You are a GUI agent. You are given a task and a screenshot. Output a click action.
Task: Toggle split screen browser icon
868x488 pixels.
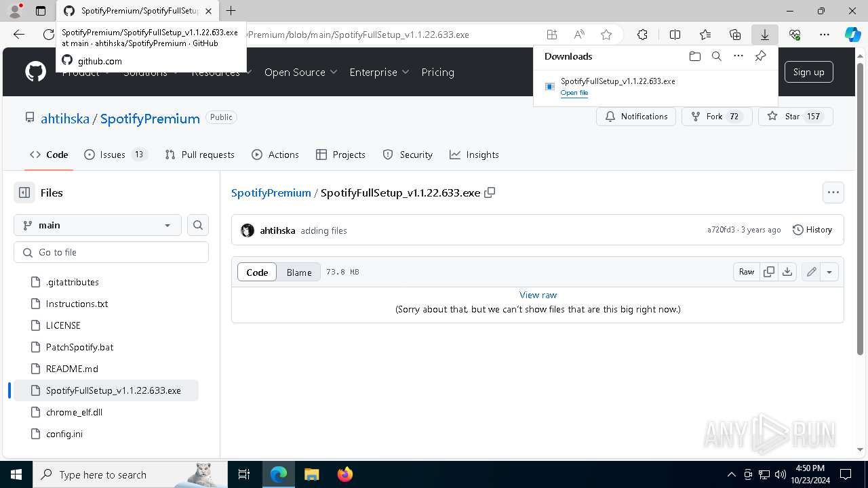[675, 35]
